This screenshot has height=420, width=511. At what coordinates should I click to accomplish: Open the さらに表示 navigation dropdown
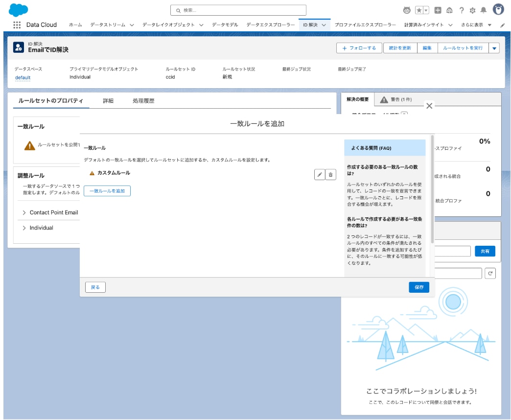pos(476,25)
